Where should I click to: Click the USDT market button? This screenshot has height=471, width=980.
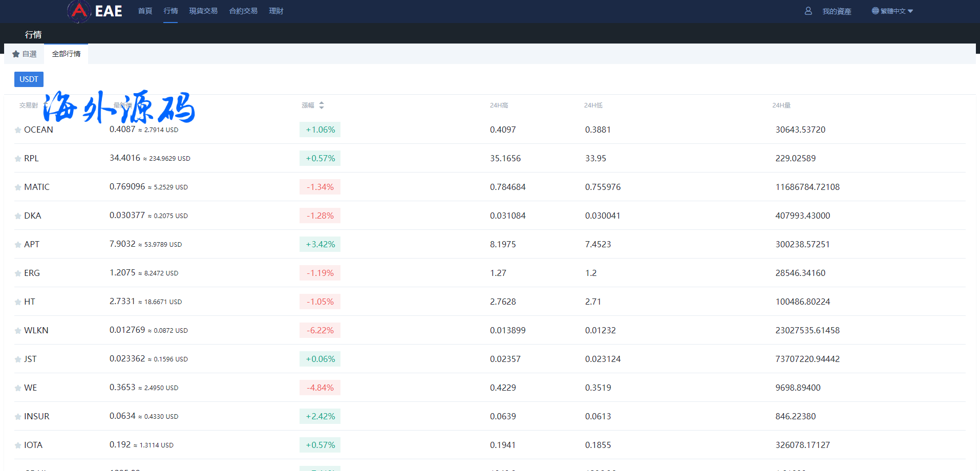click(x=29, y=79)
